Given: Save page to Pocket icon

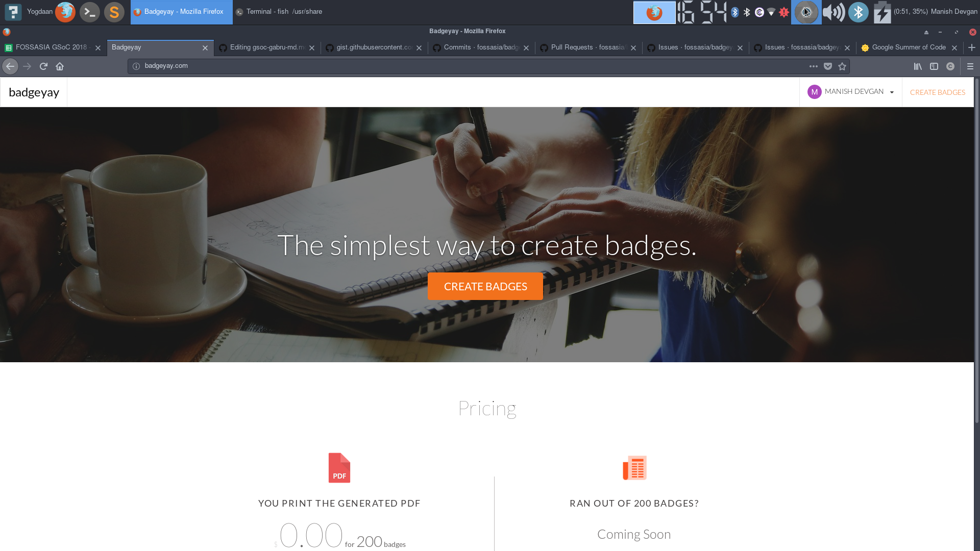Looking at the screenshot, I should point(828,66).
